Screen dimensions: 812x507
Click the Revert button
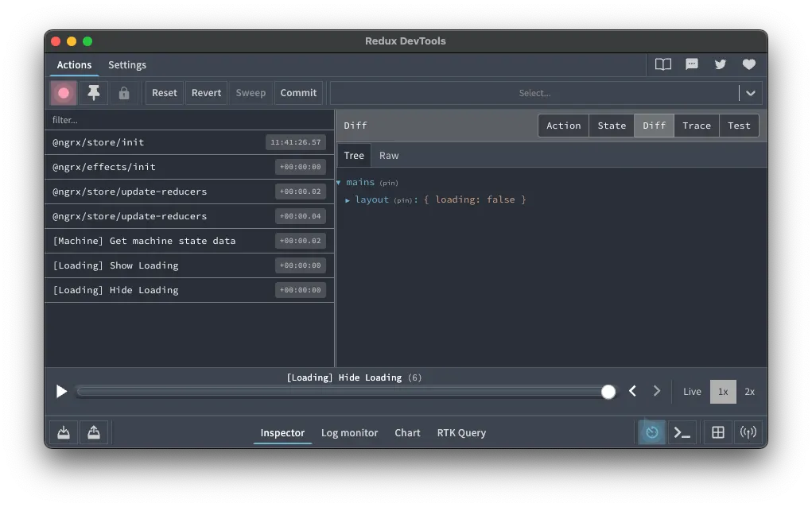[x=206, y=93]
